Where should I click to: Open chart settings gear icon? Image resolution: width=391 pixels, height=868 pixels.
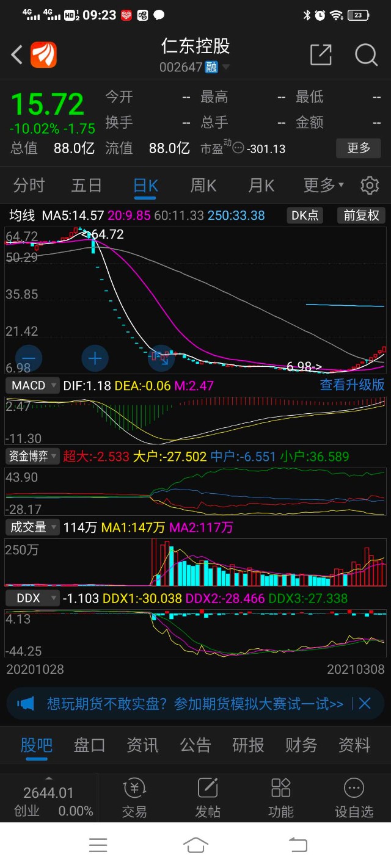point(369,185)
